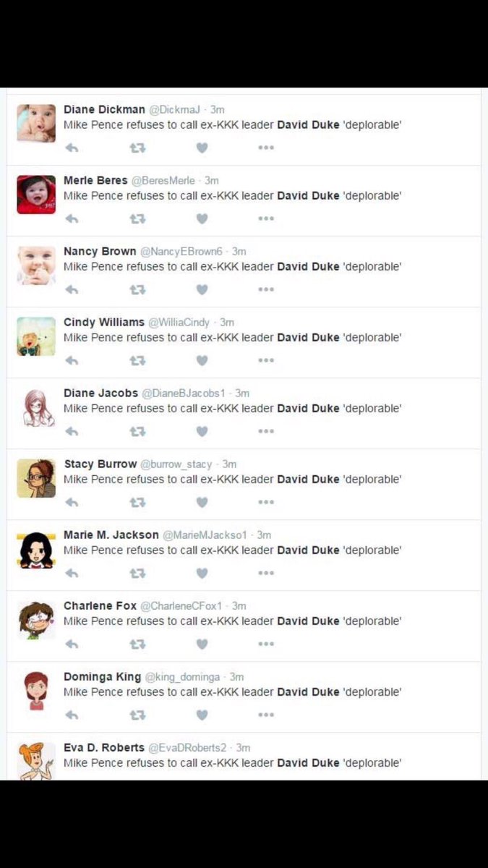Like Marie M. Jackson's tweet

click(x=202, y=573)
